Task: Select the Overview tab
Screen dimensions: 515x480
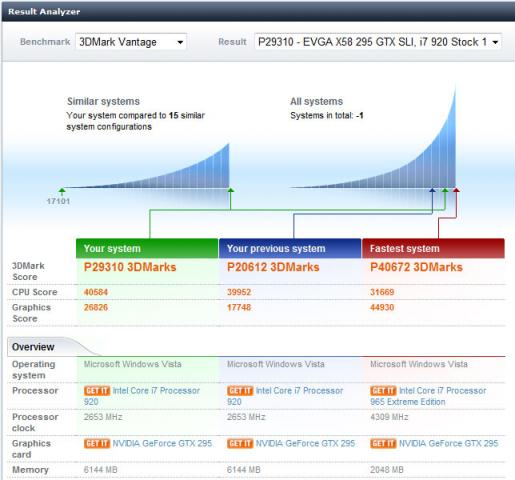Action: [x=33, y=347]
